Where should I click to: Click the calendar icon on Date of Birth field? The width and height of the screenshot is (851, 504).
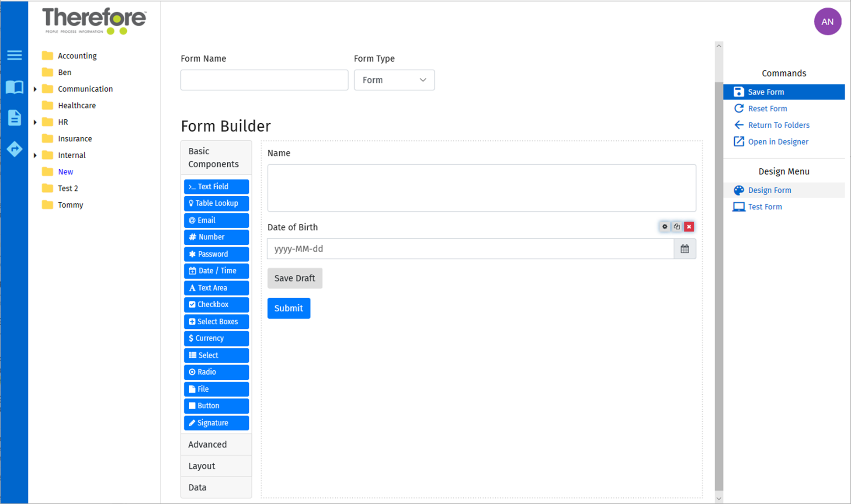[x=685, y=248]
